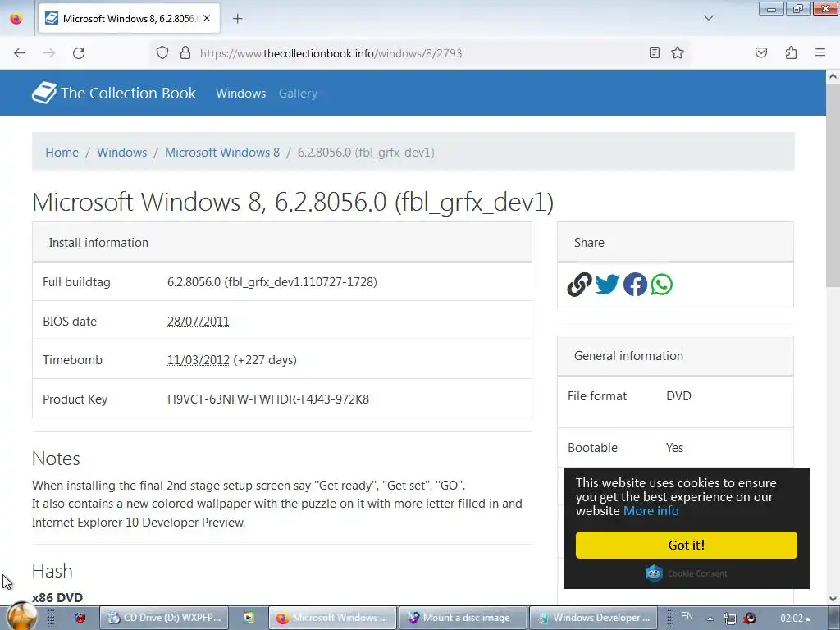Bookmark this page with the star
The height and width of the screenshot is (630, 840).
click(678, 52)
